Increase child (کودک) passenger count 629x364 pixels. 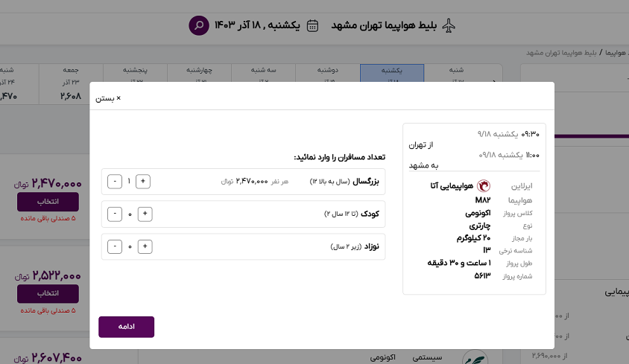(145, 214)
